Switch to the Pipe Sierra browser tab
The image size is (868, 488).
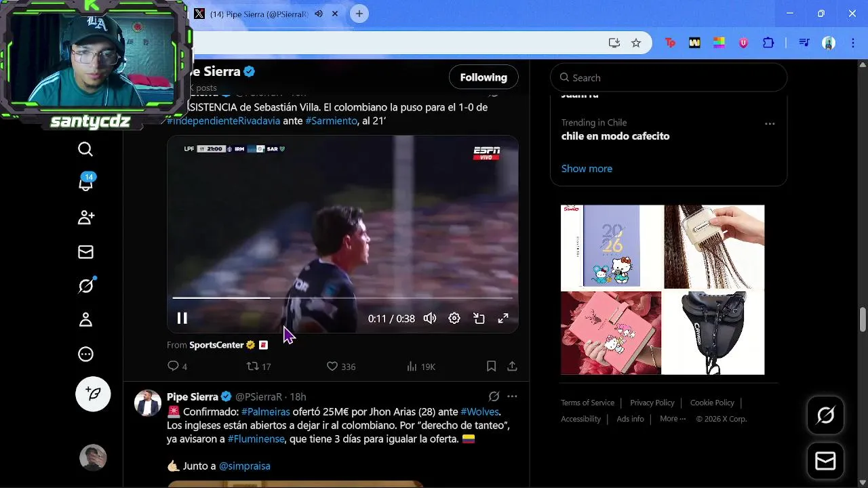point(258,14)
